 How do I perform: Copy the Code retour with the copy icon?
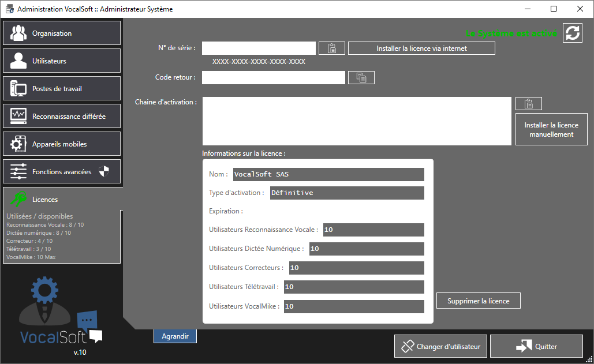click(361, 77)
